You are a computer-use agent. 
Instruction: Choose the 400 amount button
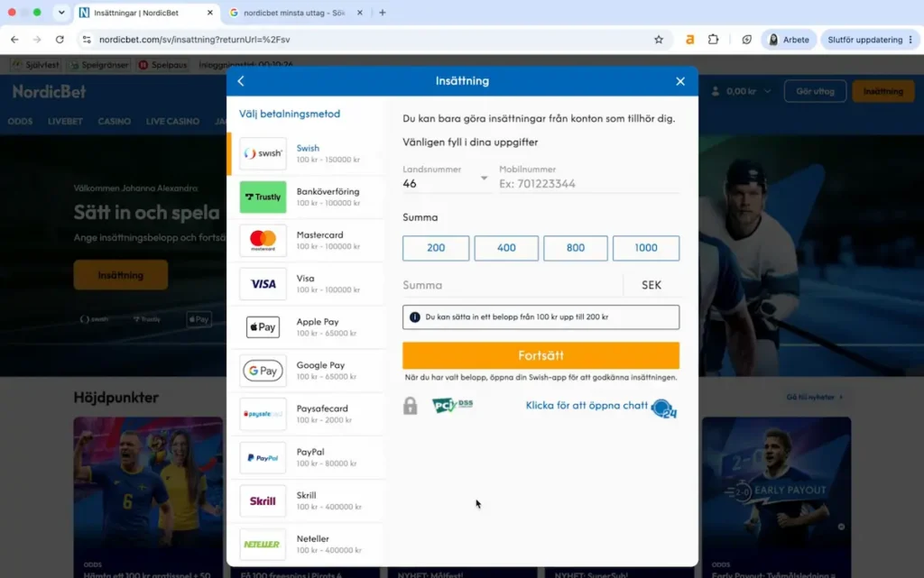point(506,248)
